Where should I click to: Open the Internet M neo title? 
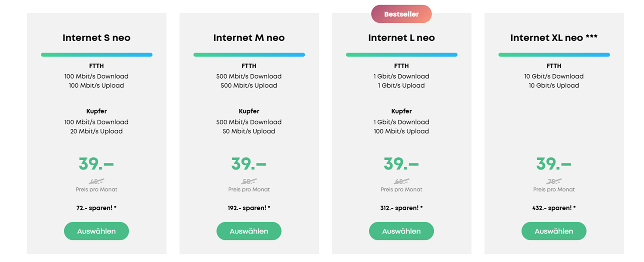249,38
